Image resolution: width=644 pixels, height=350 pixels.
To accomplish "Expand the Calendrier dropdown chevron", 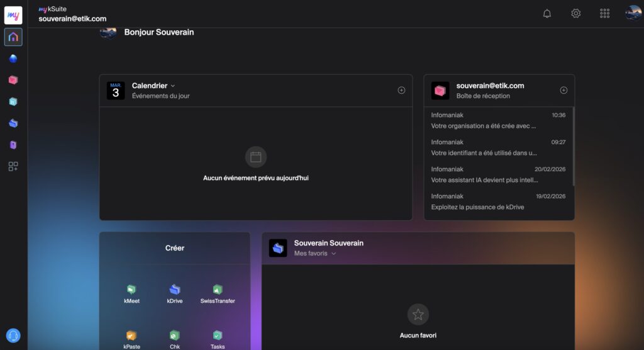I will click(173, 86).
